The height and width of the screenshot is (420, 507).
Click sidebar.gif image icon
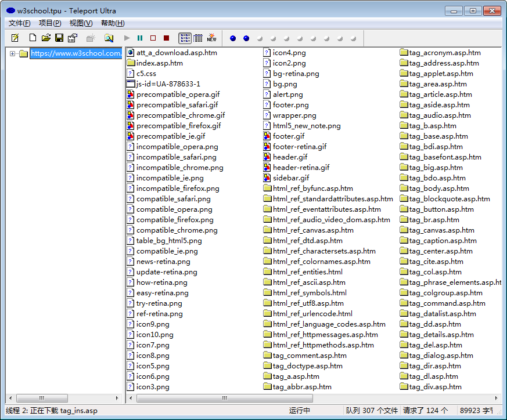point(267,178)
